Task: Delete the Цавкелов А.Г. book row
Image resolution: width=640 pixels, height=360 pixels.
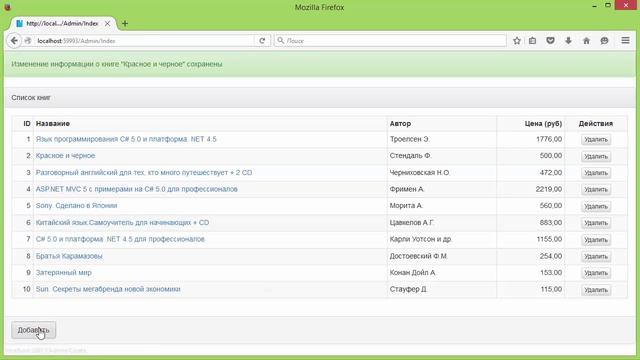Action: (x=596, y=223)
